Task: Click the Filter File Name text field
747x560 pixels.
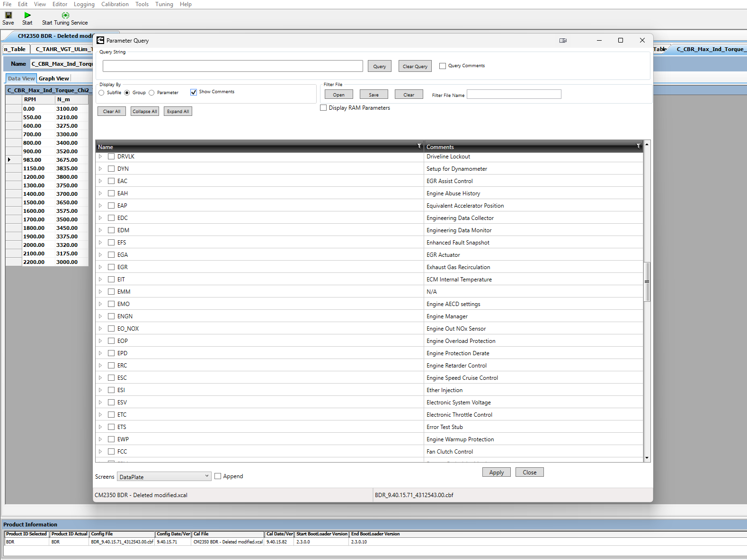Action: tap(514, 95)
